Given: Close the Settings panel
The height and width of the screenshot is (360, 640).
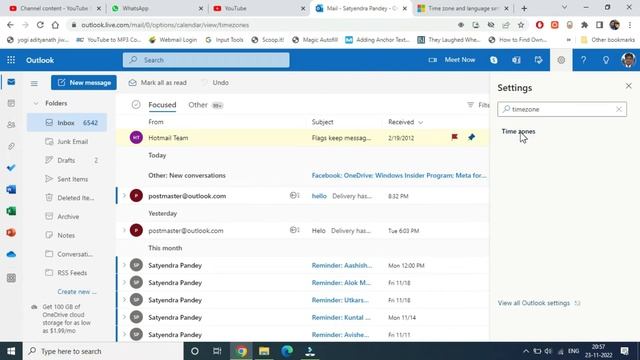Looking at the screenshot, I should click(629, 86).
